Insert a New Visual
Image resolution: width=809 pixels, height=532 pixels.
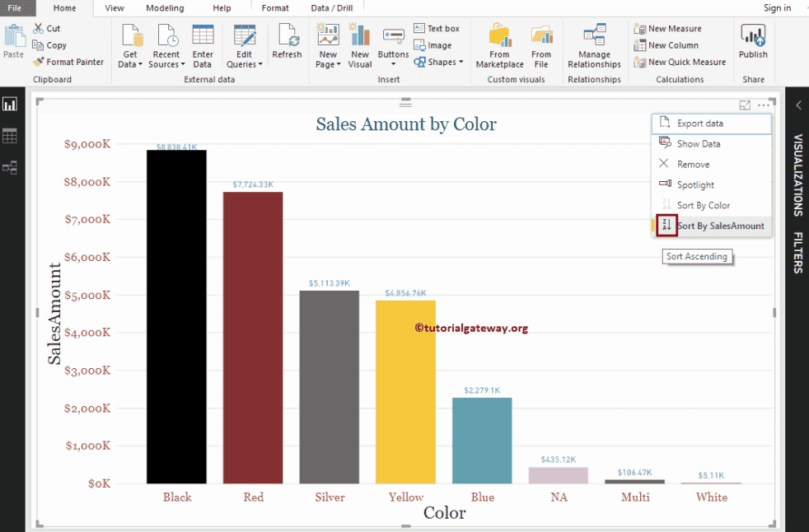tap(359, 45)
